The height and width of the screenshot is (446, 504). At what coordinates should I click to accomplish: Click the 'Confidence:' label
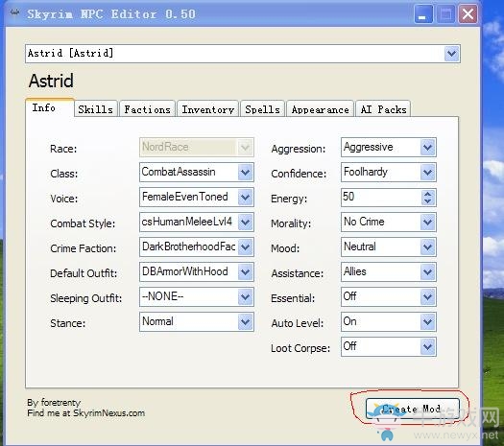click(299, 174)
